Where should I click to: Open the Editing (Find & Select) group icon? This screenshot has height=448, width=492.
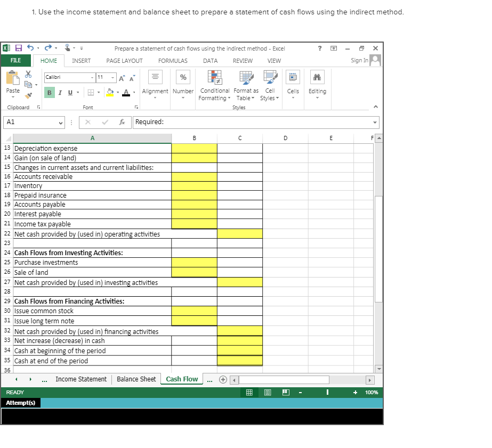point(318,76)
